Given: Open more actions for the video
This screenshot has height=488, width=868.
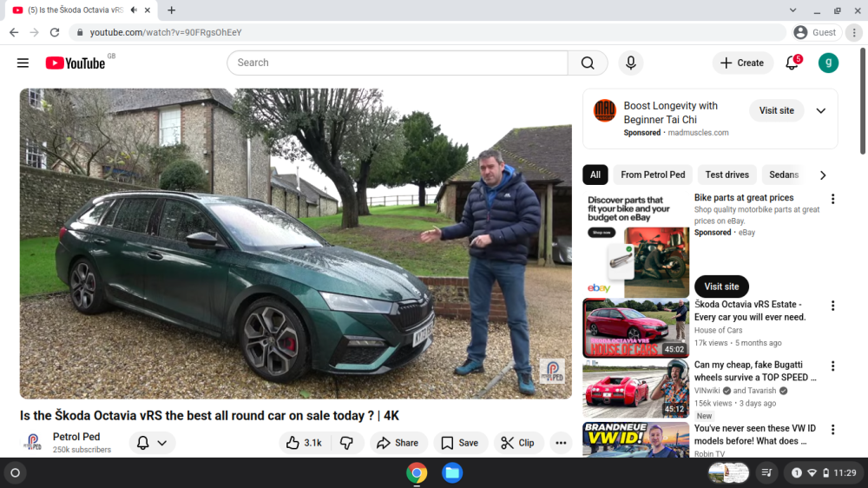Looking at the screenshot, I should pos(561,443).
